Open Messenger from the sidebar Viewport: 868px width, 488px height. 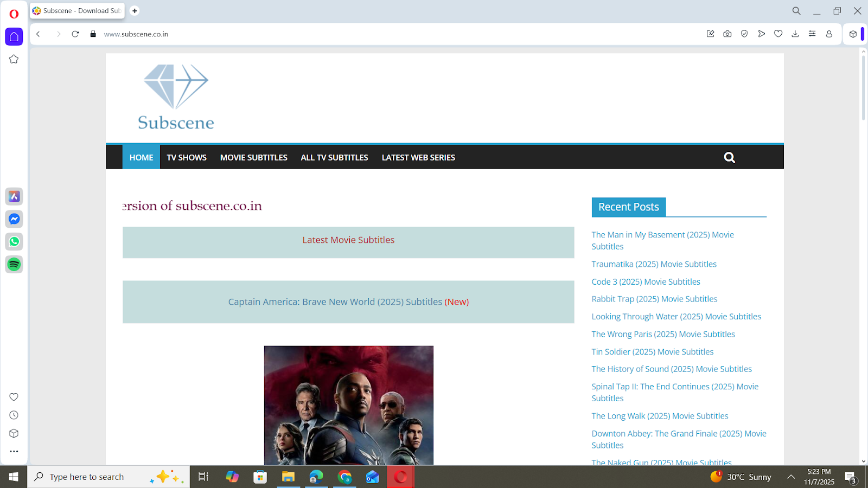[14, 219]
